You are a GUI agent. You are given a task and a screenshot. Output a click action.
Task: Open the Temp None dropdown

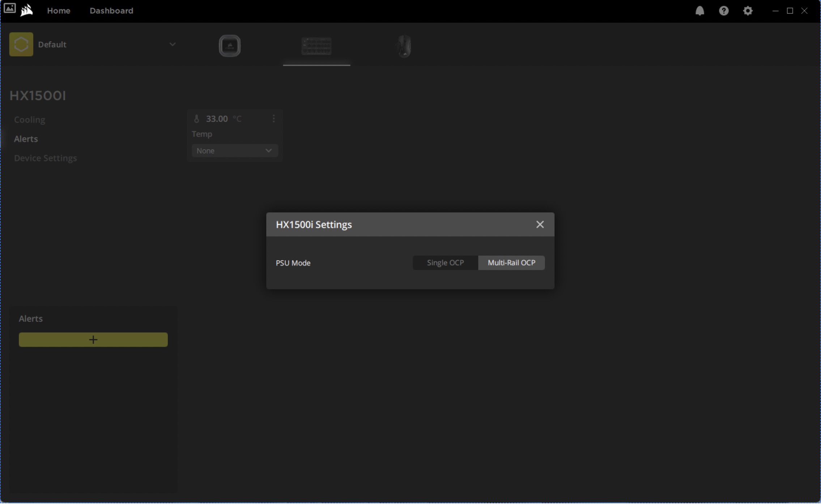(x=234, y=151)
